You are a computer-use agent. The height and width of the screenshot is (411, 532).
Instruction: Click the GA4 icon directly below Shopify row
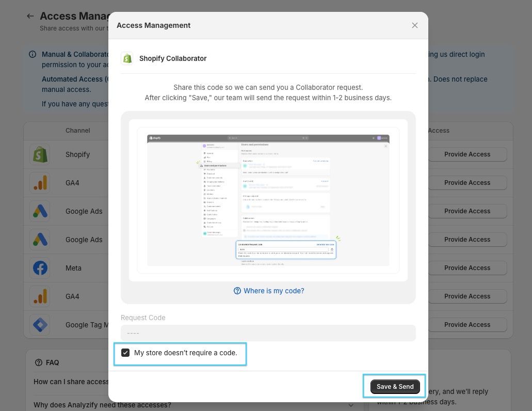[x=40, y=183]
